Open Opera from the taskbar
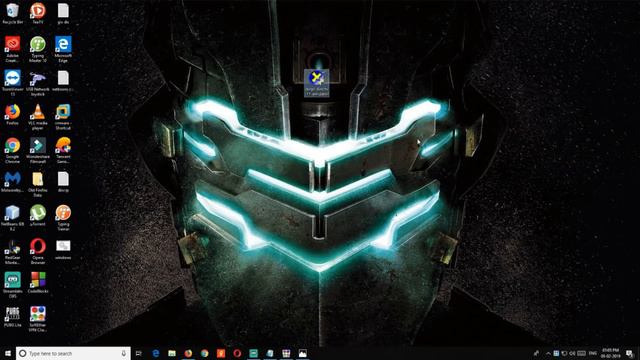Screen dimensions: 640x360 pyautogui.click(x=237, y=353)
